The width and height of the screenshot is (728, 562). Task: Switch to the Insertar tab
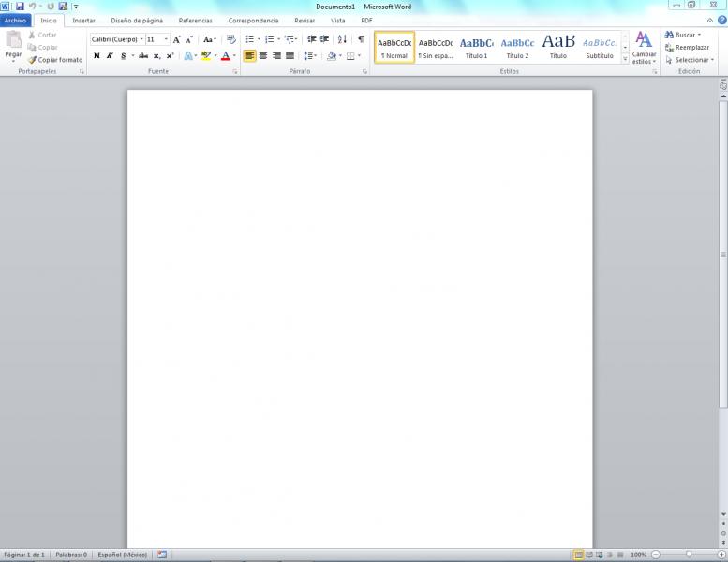83,20
